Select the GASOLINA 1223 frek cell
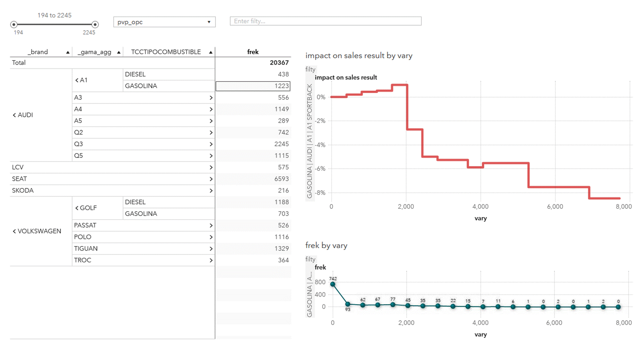 pyautogui.click(x=253, y=86)
